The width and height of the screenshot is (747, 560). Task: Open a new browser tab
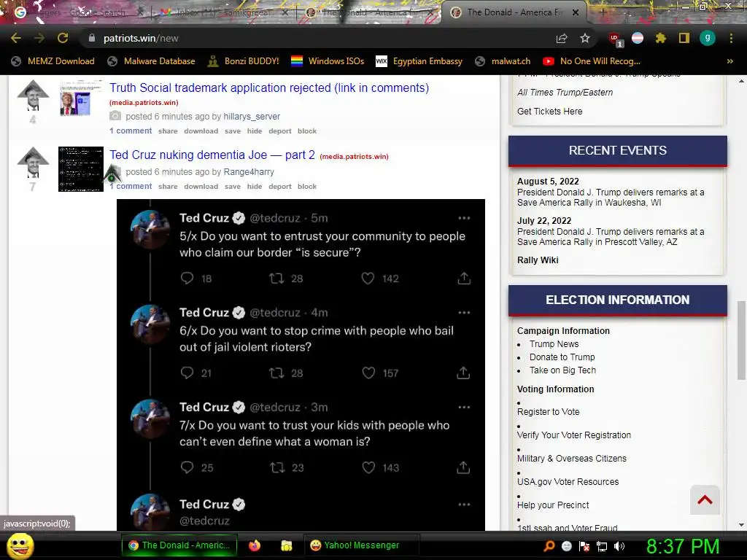click(603, 12)
